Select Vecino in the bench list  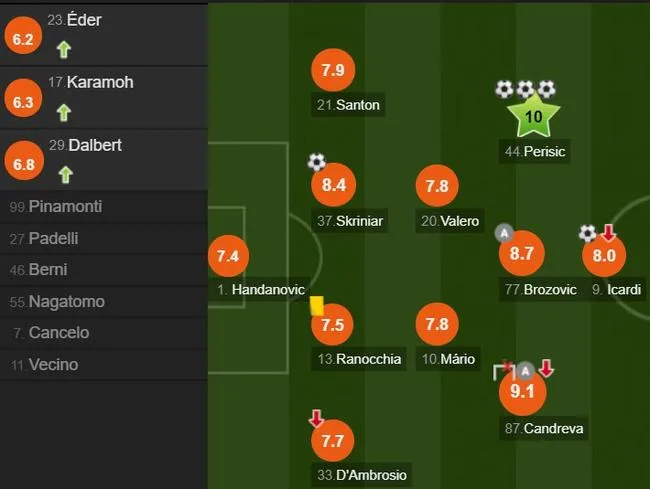104,365
